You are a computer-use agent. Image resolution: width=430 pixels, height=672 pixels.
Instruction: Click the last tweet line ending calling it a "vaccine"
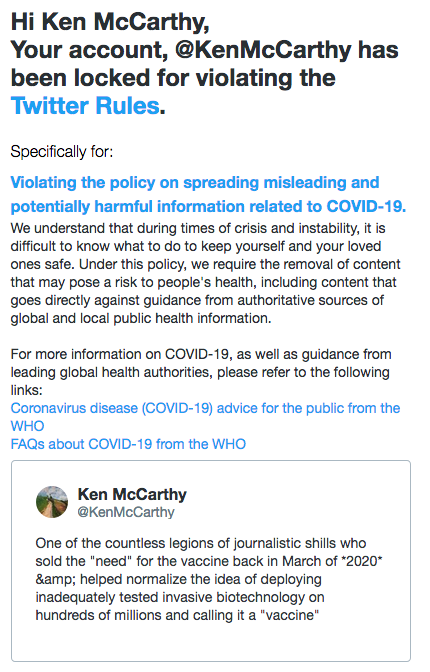(177, 615)
